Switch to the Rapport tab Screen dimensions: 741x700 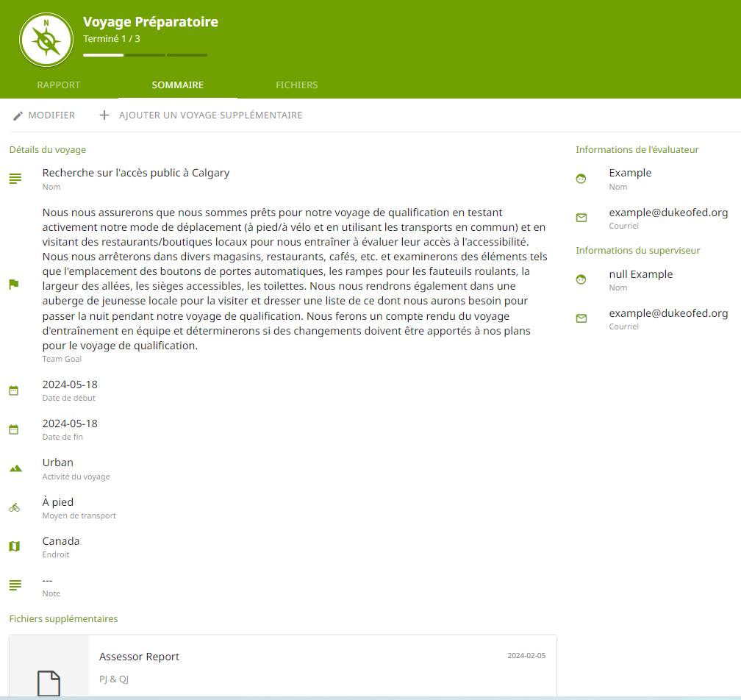(x=59, y=85)
